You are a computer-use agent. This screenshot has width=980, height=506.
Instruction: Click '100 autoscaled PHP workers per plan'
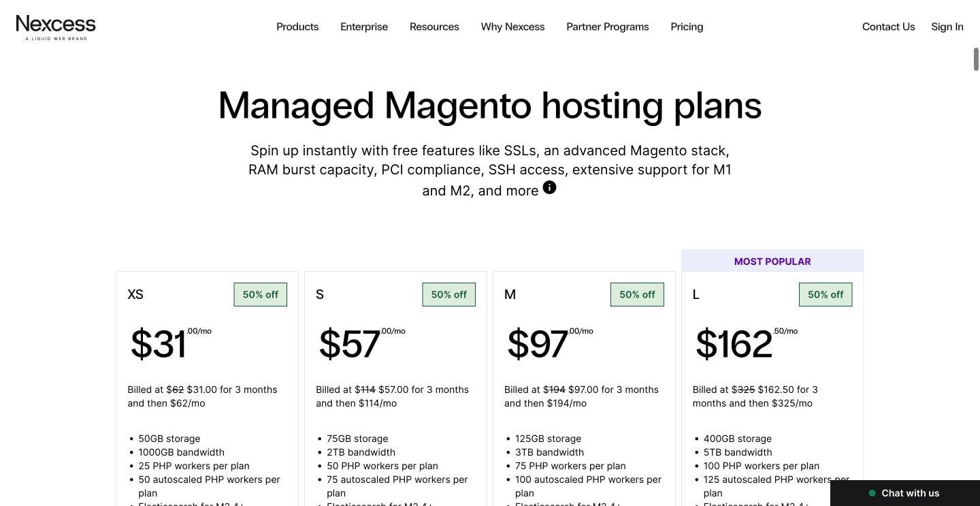[x=588, y=486]
